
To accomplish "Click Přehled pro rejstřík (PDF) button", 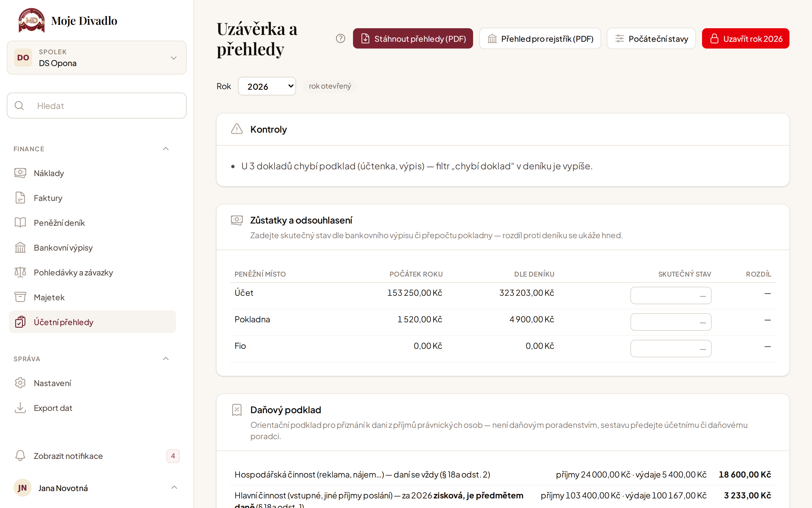I will click(540, 39).
